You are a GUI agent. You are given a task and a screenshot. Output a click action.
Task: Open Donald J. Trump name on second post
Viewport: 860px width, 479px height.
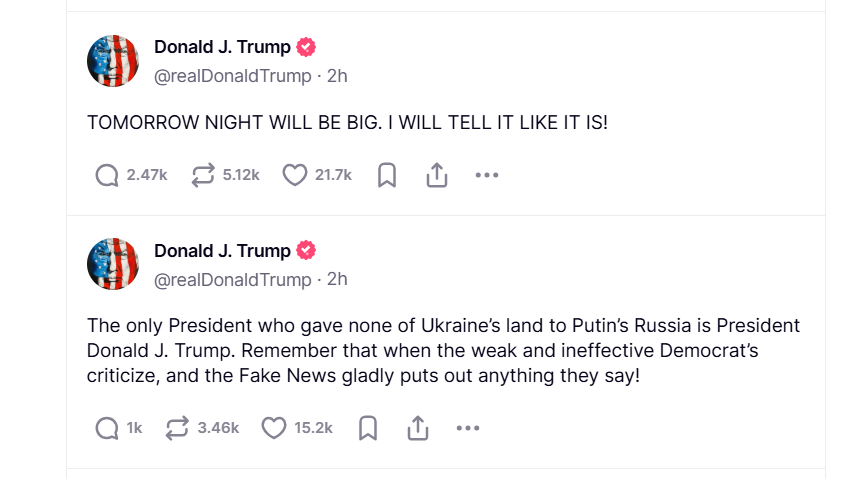coord(222,251)
